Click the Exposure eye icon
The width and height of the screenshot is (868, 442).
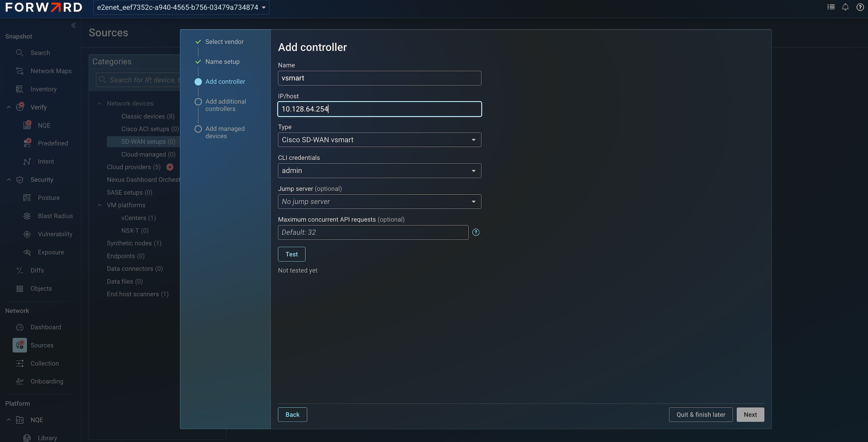tap(27, 252)
